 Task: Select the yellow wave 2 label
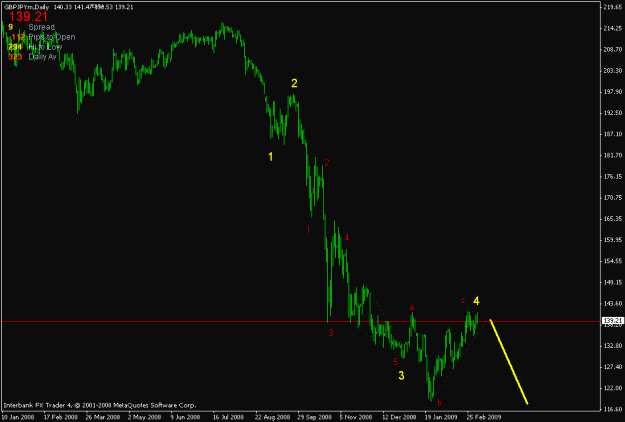pyautogui.click(x=294, y=83)
